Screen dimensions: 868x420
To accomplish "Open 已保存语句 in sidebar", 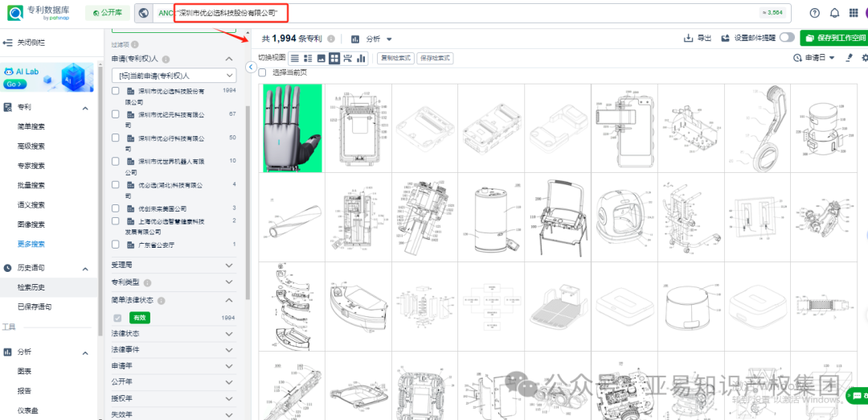I will click(x=35, y=307).
